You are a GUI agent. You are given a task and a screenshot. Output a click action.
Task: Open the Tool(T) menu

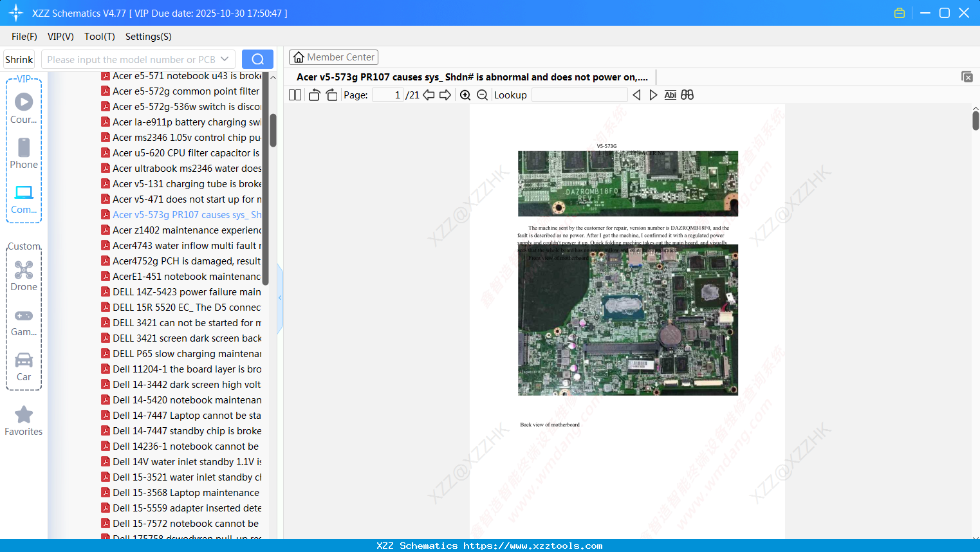[100, 37]
